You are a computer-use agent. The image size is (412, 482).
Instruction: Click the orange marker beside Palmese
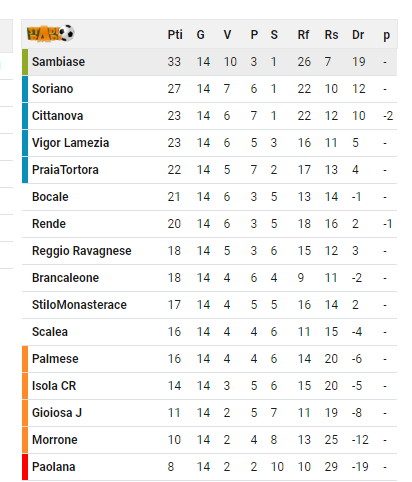point(25,359)
